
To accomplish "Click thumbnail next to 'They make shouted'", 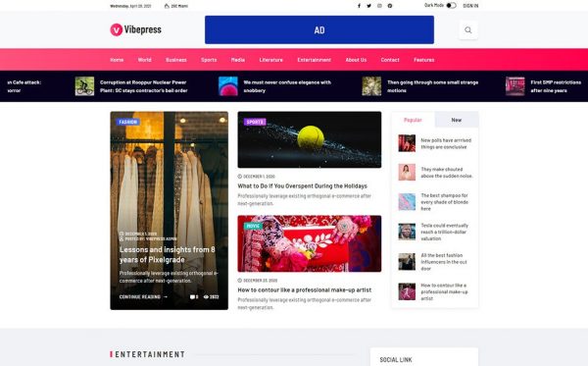I will coord(407,172).
